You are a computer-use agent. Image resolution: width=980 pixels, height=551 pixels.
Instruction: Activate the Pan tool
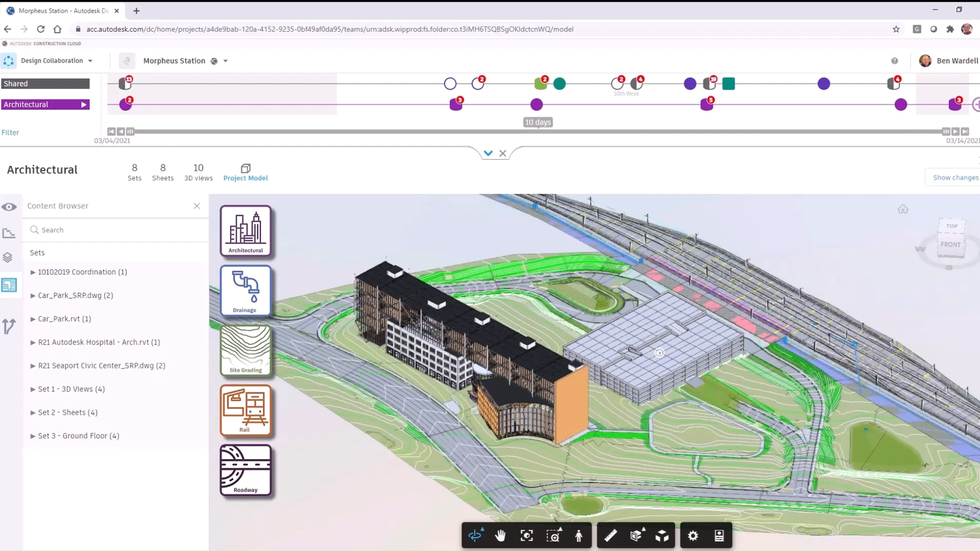coord(500,534)
